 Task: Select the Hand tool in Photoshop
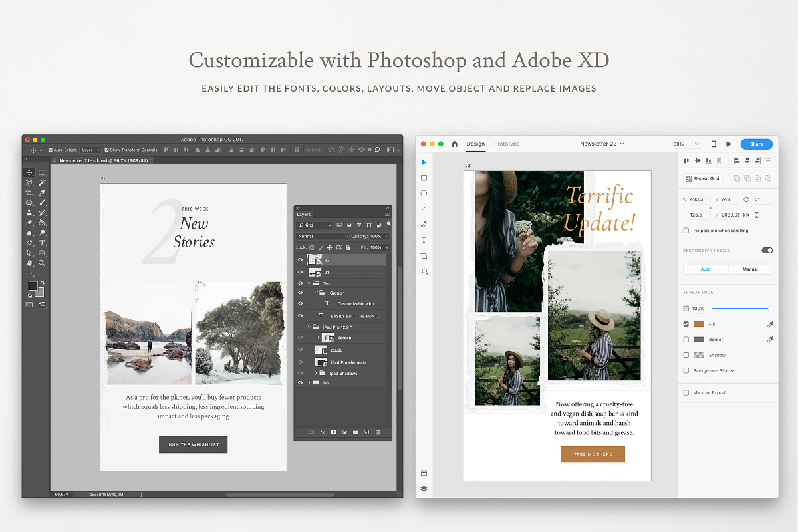[29, 263]
